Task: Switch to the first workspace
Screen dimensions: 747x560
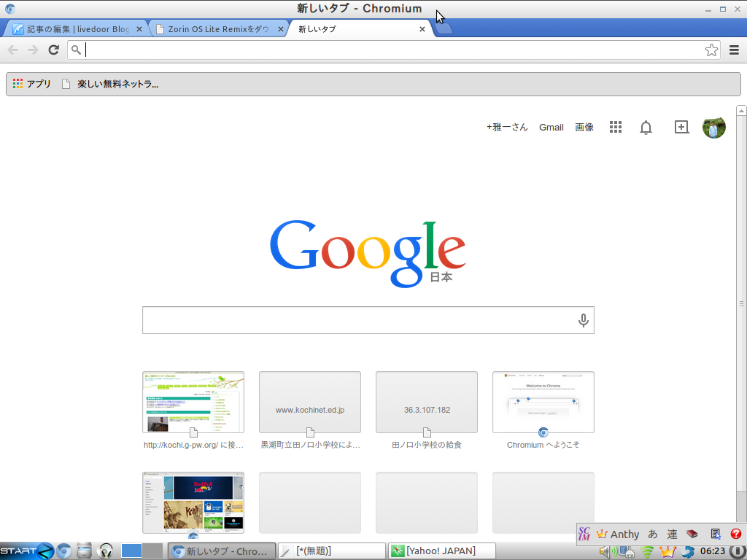Action: point(131,551)
